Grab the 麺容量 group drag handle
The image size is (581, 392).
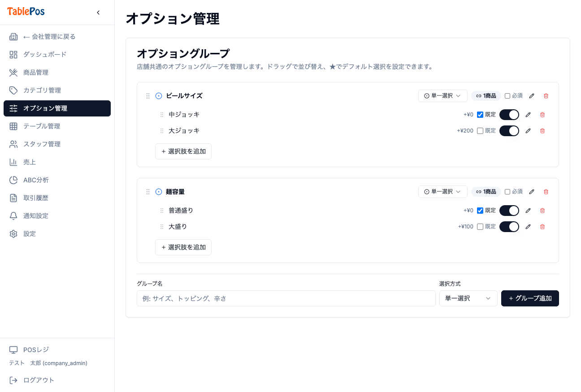click(148, 192)
